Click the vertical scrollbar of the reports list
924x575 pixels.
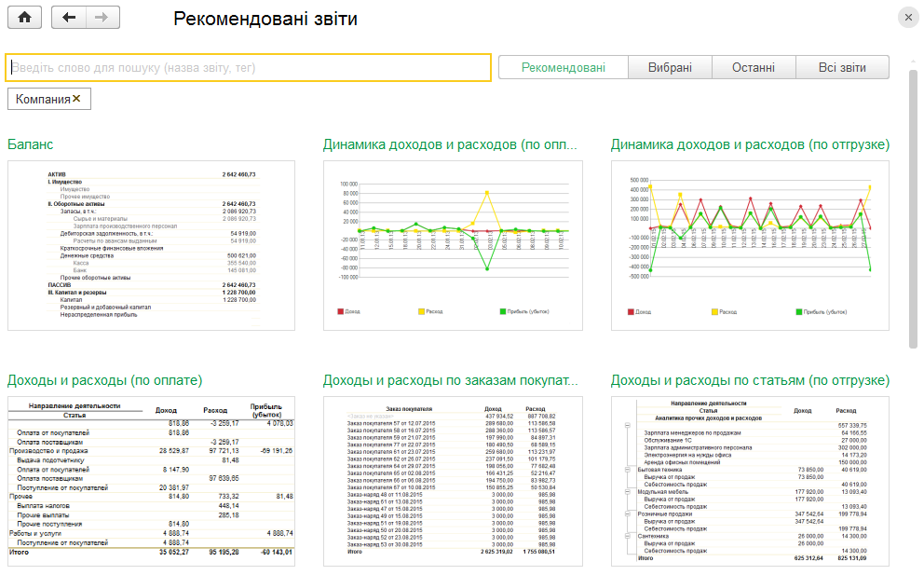(914, 210)
